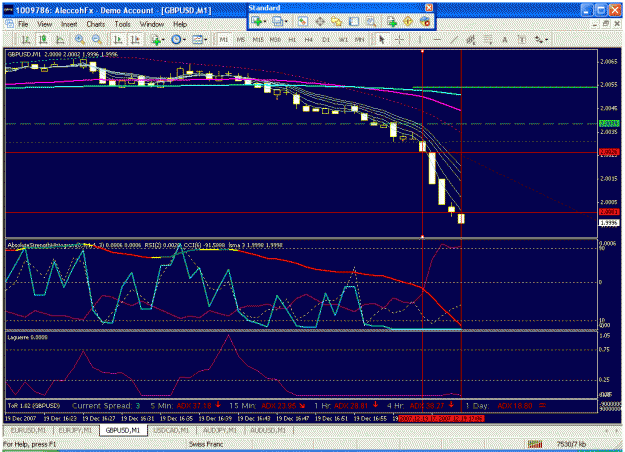
Task: Expand the Periodicity dropdown arrow
Action: pos(184,39)
